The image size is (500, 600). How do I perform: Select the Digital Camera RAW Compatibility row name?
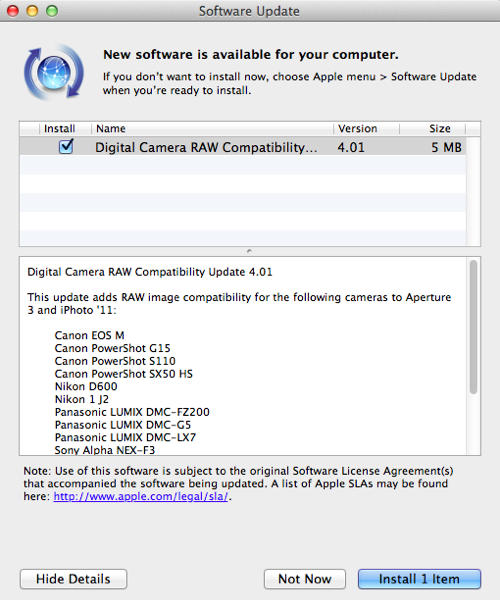tap(206, 147)
